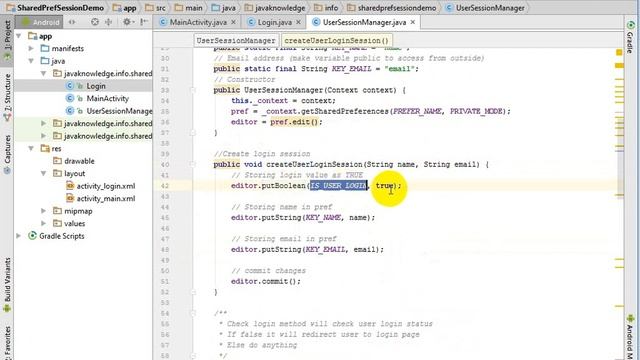This screenshot has height=360, width=640.
Task: Click the selected IS_USER_LOGIN text
Action: pos(339,186)
